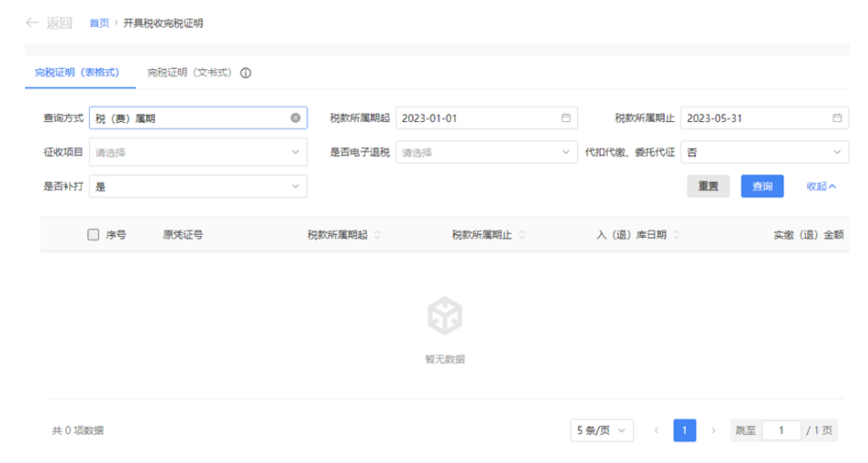Sort by 入（退）库日期 column arrows
The image size is (868, 463).
676,235
